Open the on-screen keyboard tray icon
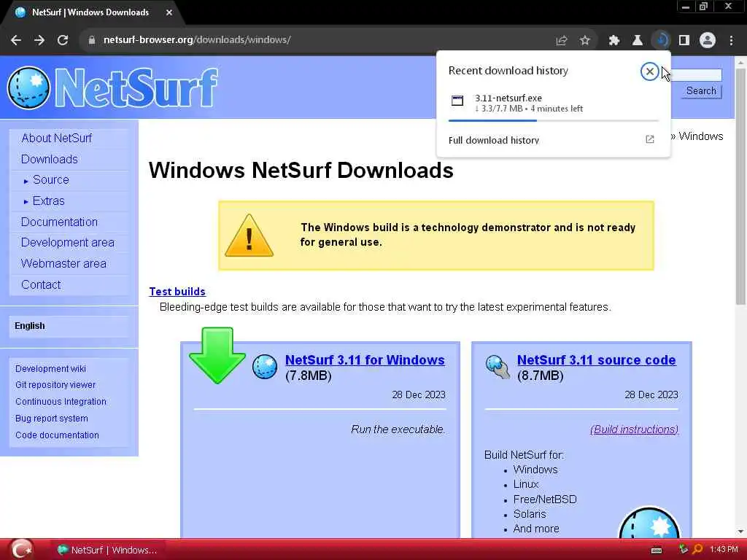This screenshot has height=560, width=747. [x=657, y=551]
